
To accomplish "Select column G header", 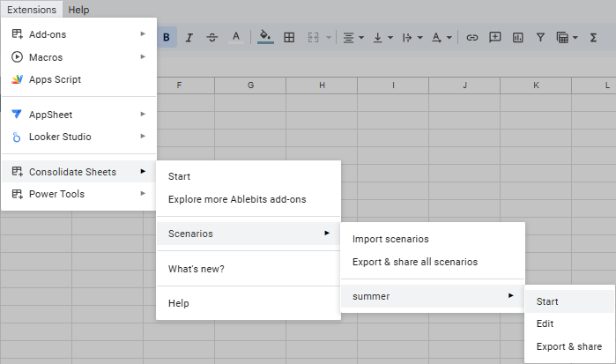I will pos(250,85).
